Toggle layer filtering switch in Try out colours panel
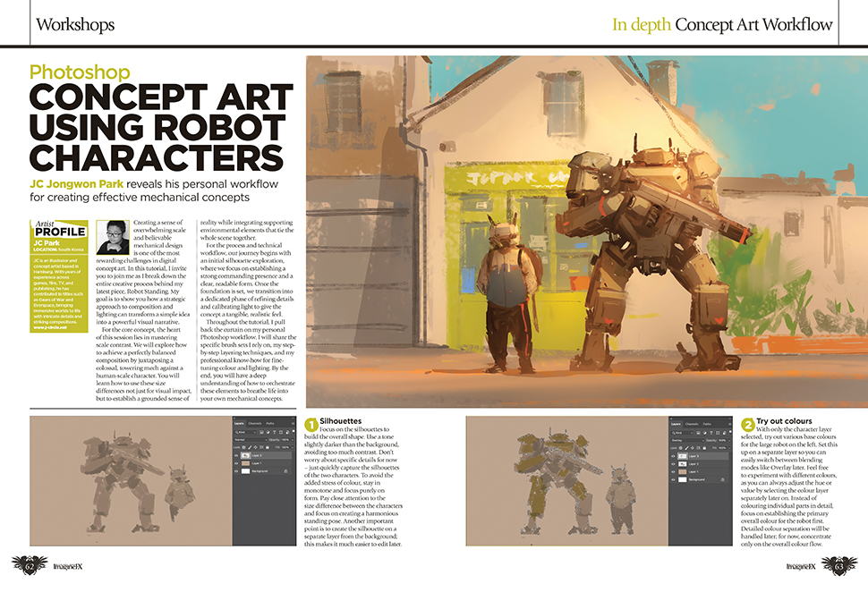This screenshot has height=592, width=868. 730,432
